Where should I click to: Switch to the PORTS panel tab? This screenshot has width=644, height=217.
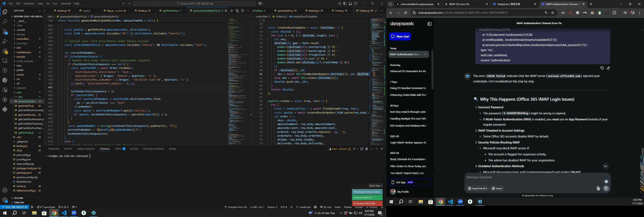(x=118, y=149)
